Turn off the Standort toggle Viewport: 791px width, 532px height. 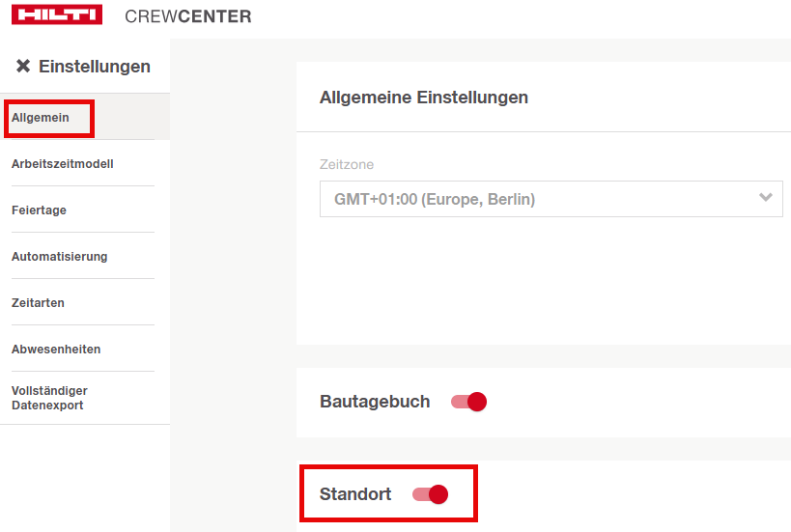coord(431,494)
